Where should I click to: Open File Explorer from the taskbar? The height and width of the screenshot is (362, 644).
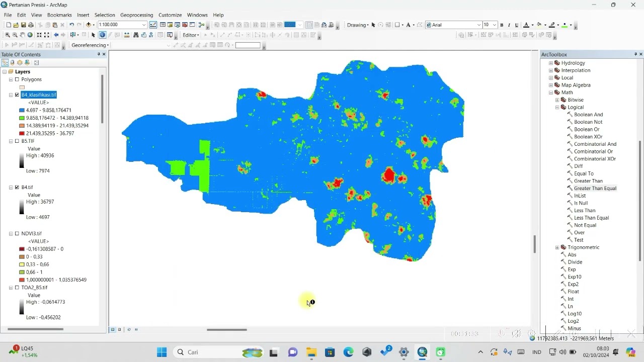click(311, 352)
